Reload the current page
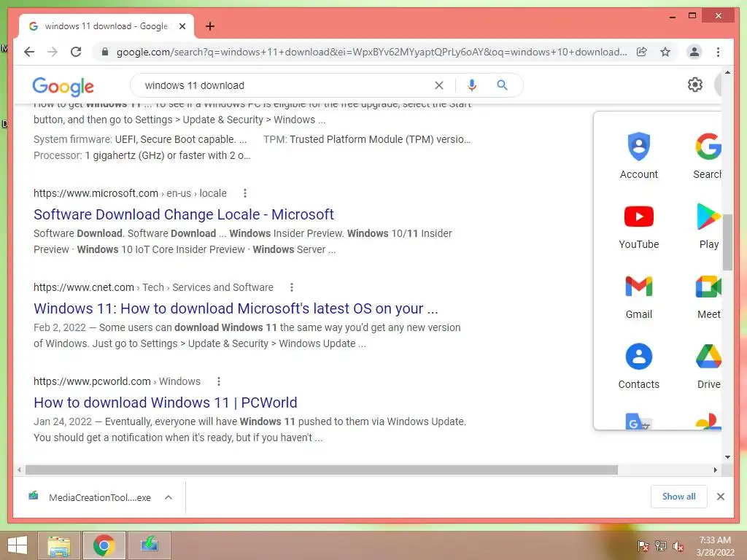 (76, 52)
